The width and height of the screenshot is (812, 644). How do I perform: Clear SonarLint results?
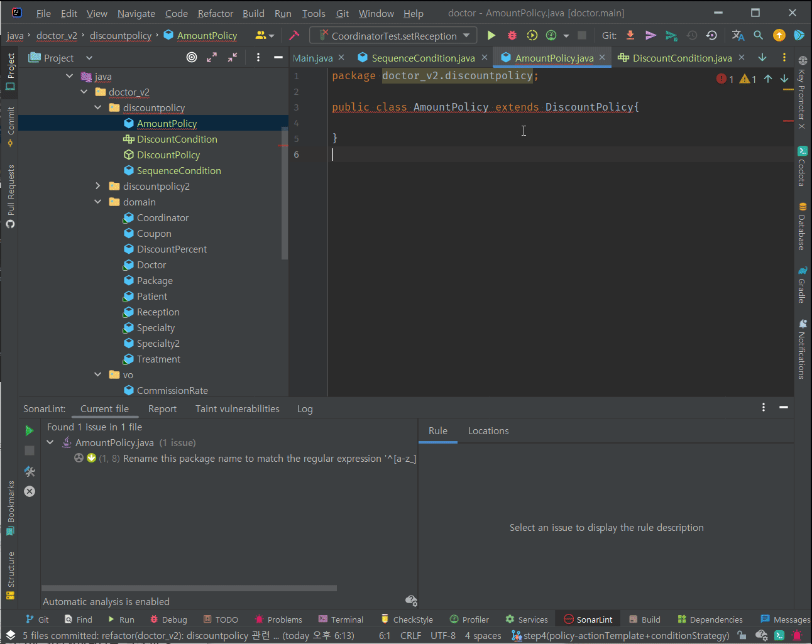(30, 491)
